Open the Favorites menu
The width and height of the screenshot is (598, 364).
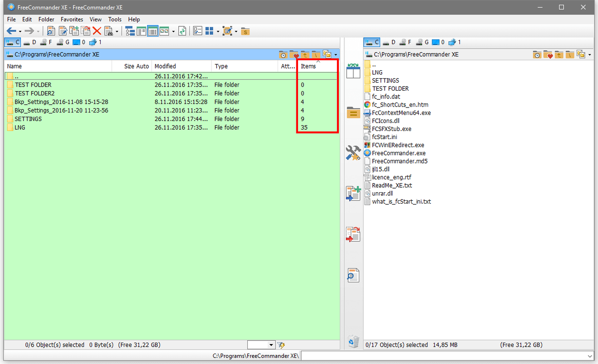point(72,19)
